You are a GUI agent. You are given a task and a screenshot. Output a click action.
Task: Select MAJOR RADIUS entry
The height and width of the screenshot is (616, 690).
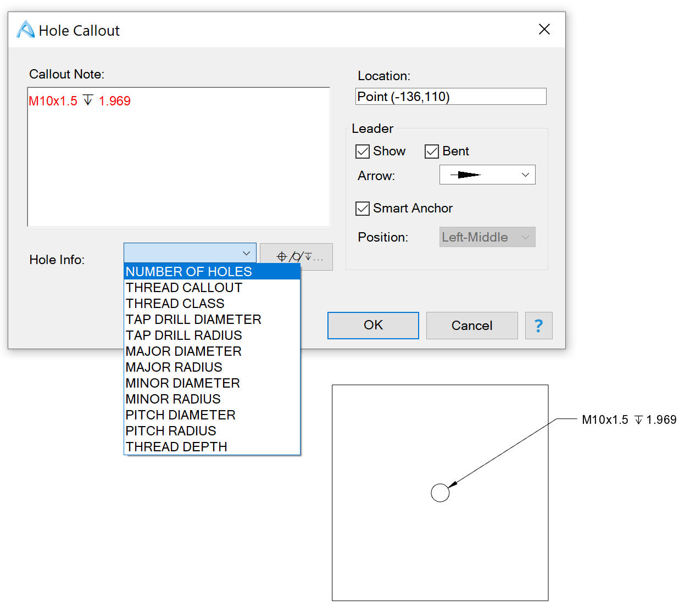click(212, 367)
